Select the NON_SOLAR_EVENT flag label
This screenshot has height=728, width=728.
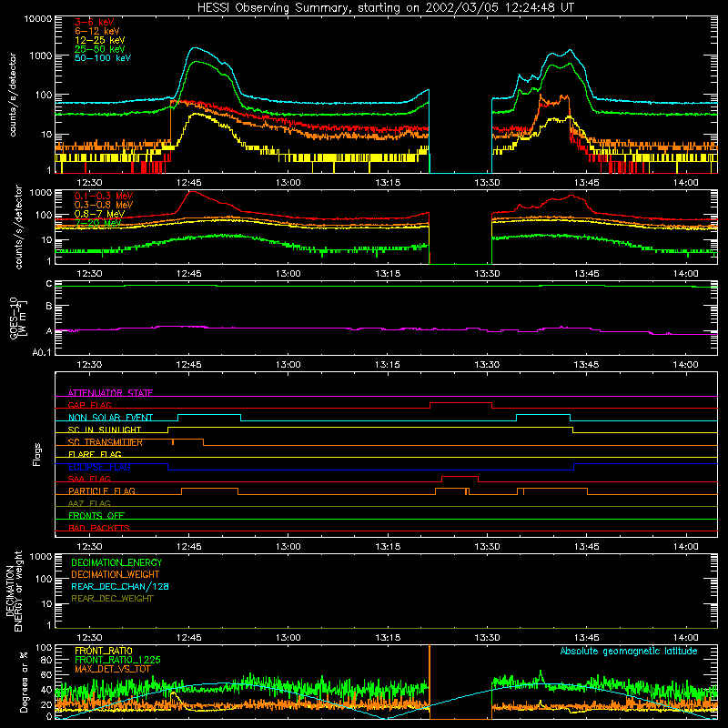(110, 418)
